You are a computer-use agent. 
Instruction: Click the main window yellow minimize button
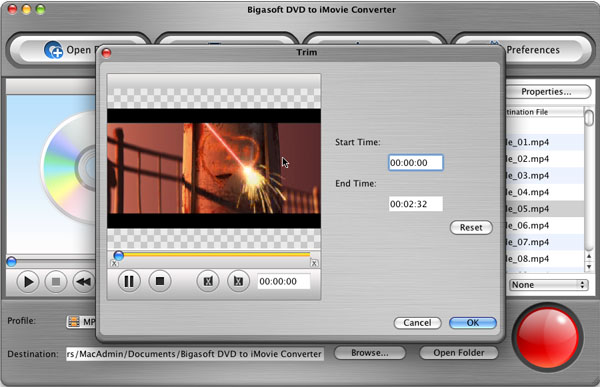26,9
